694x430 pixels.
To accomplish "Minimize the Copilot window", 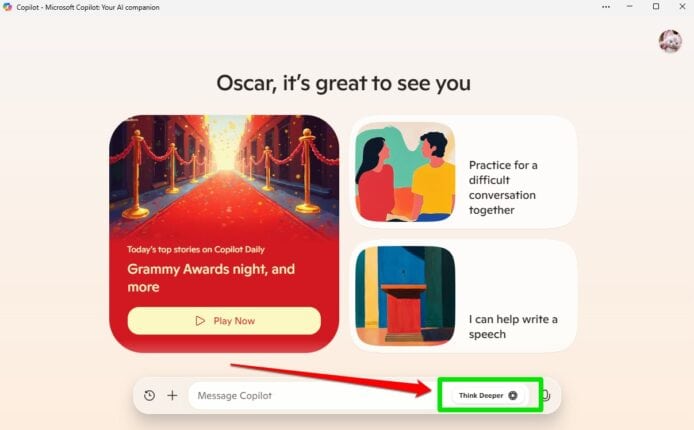I will (x=629, y=7).
